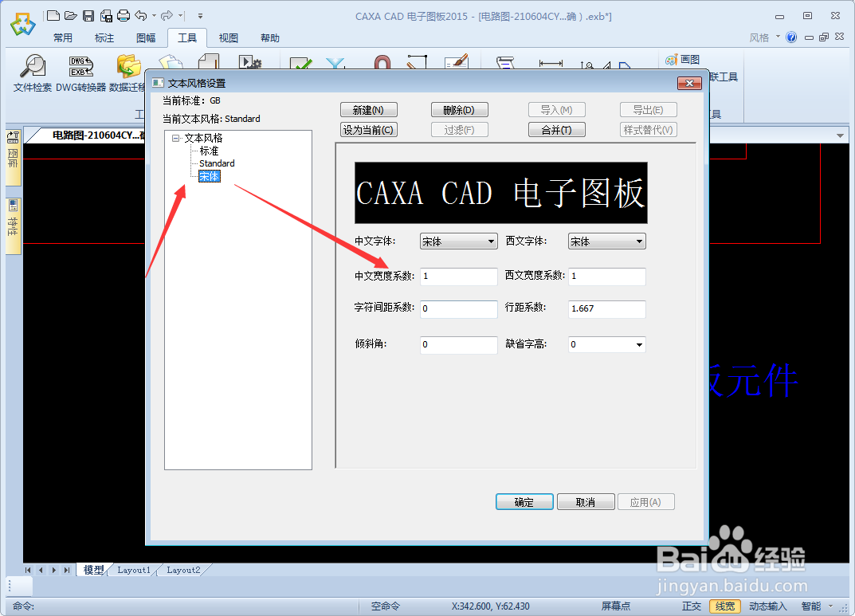Image resolution: width=855 pixels, height=616 pixels.
Task: Select the Standard style in the tree
Action: coord(217,163)
